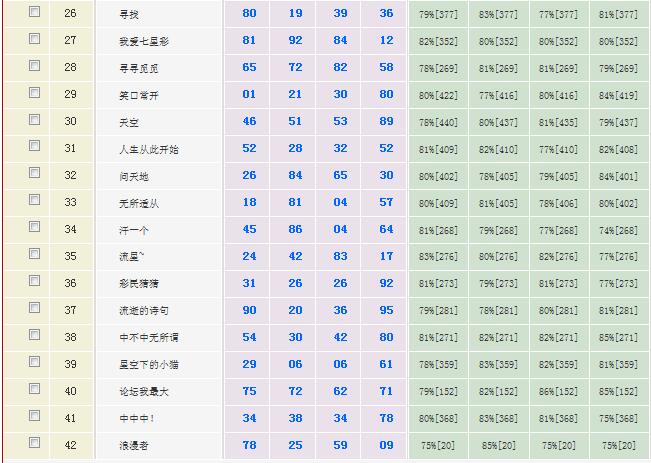Enable the checkbox for row 36
The image size is (651, 463).
(35, 282)
